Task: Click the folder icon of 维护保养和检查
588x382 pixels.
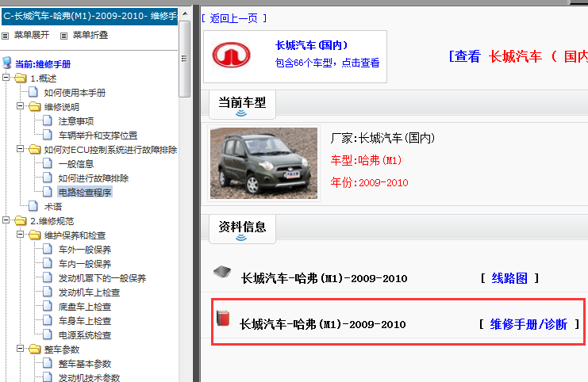Action: point(34,235)
